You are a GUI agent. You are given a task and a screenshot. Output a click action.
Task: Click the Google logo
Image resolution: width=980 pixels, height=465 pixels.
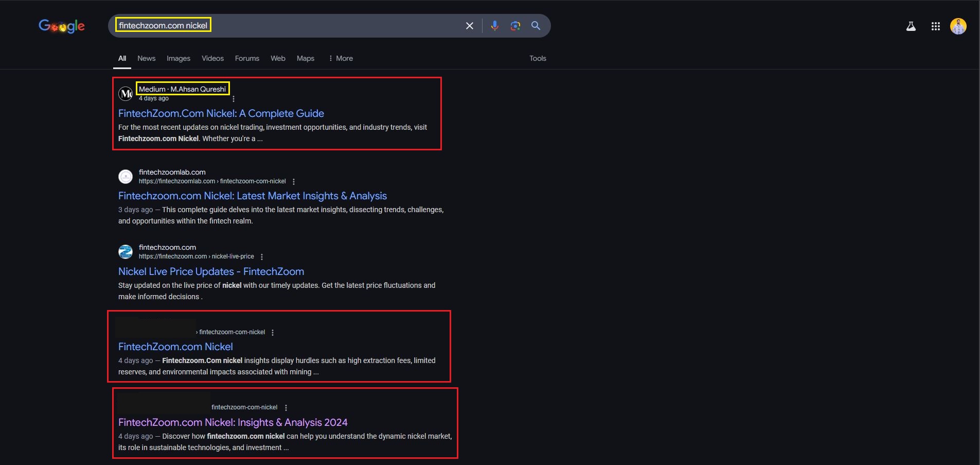tap(62, 26)
